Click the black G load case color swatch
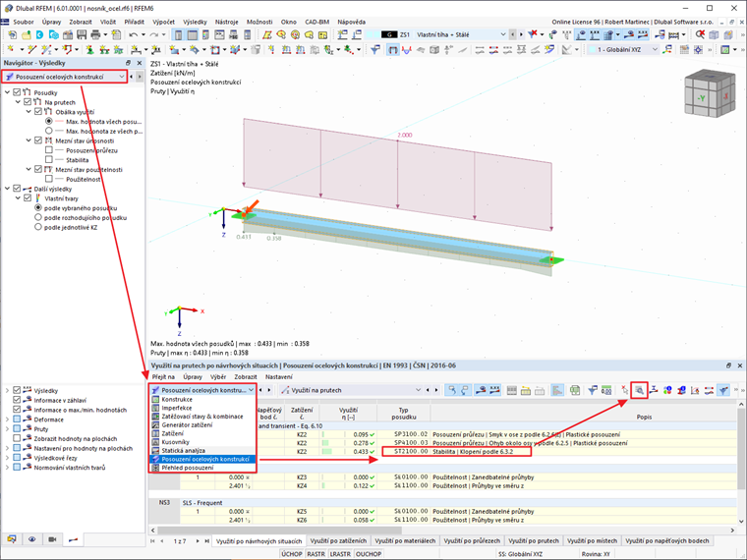The height and width of the screenshot is (560, 747). (x=389, y=34)
